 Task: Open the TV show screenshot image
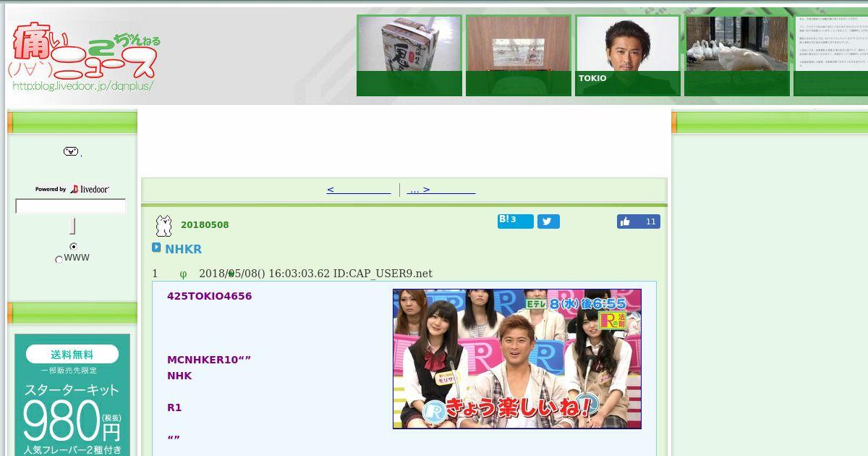517,359
